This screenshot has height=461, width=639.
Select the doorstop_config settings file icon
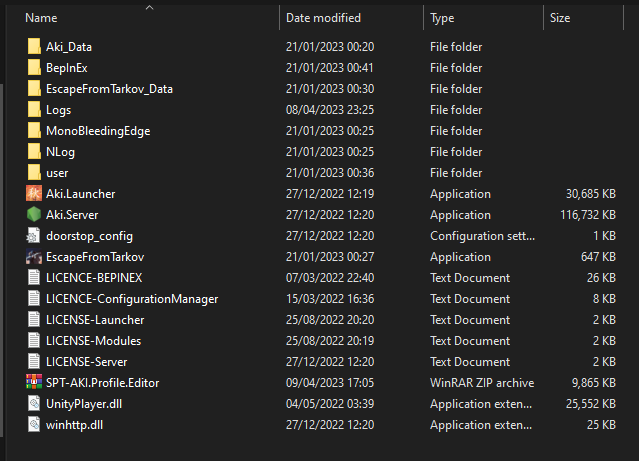[34, 236]
